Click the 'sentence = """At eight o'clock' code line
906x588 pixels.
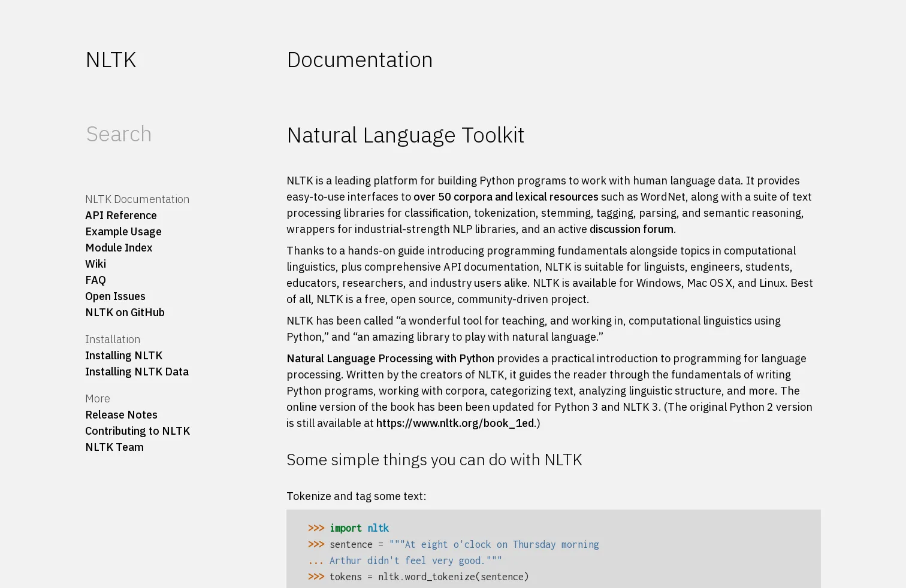pyautogui.click(x=454, y=544)
